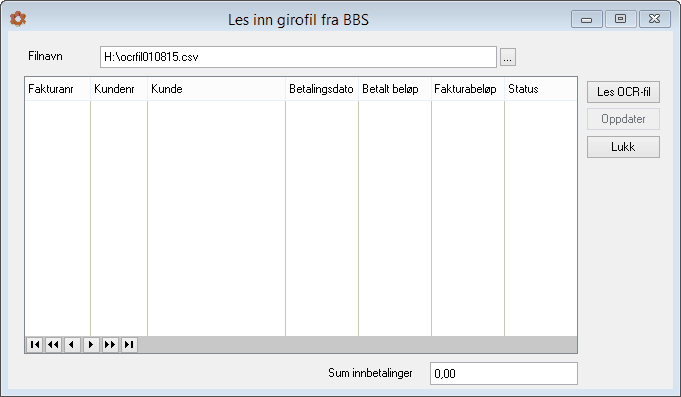Sort by the Kundenr column header
This screenshot has height=397, width=681.
[119, 89]
